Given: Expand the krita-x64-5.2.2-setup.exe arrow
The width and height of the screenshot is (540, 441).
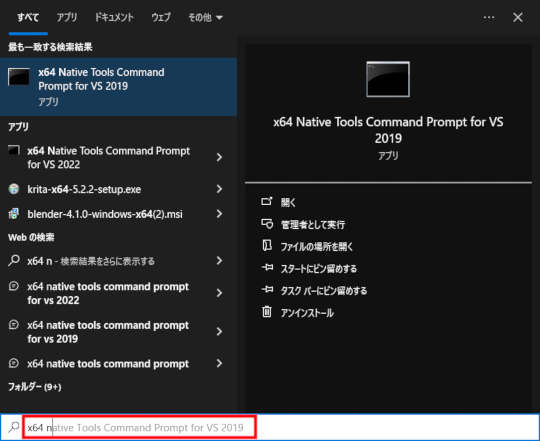Looking at the screenshot, I should click(219, 189).
